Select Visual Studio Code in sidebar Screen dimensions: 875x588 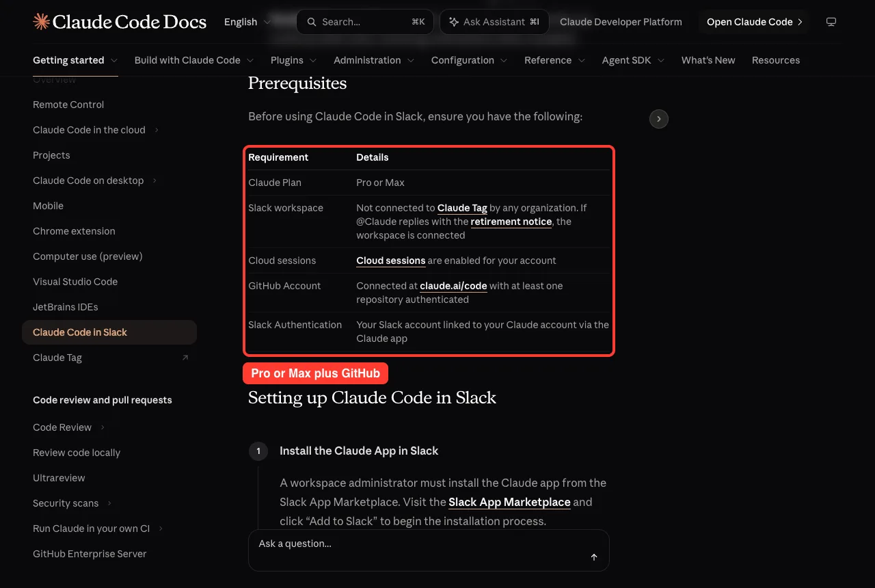(x=75, y=282)
